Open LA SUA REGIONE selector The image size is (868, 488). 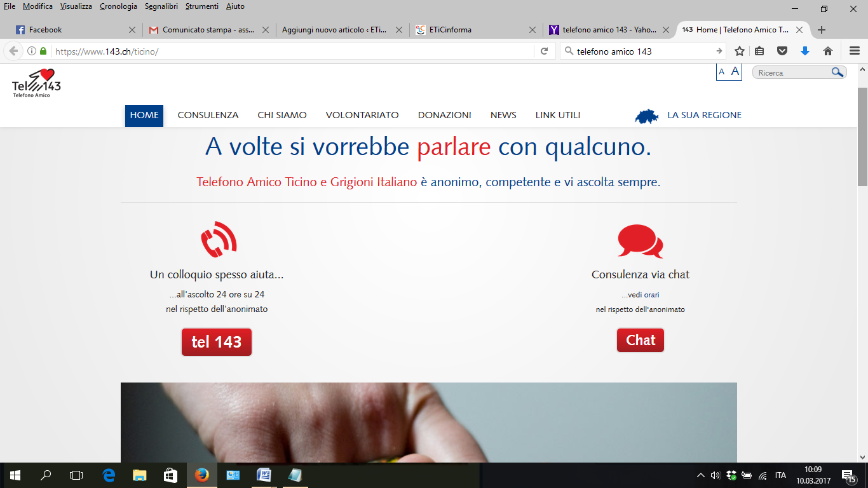tap(704, 116)
